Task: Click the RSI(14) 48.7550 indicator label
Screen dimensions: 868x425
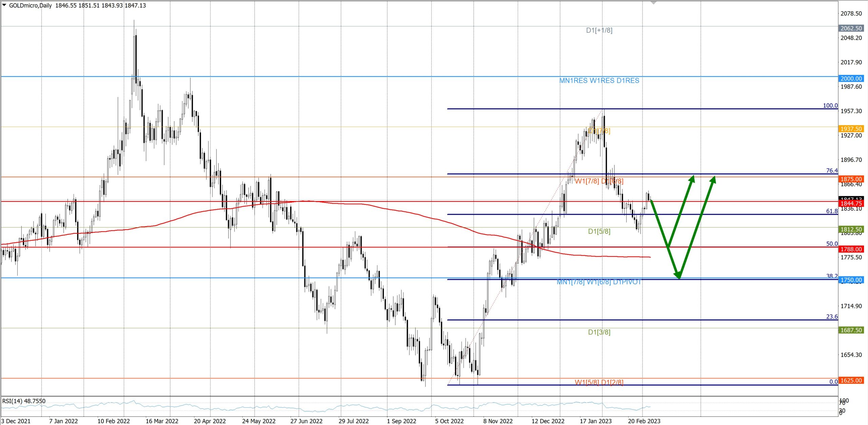Action: pyautogui.click(x=24, y=401)
